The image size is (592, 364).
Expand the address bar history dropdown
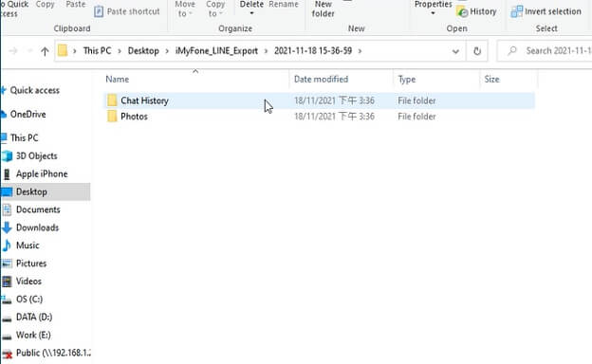455,51
